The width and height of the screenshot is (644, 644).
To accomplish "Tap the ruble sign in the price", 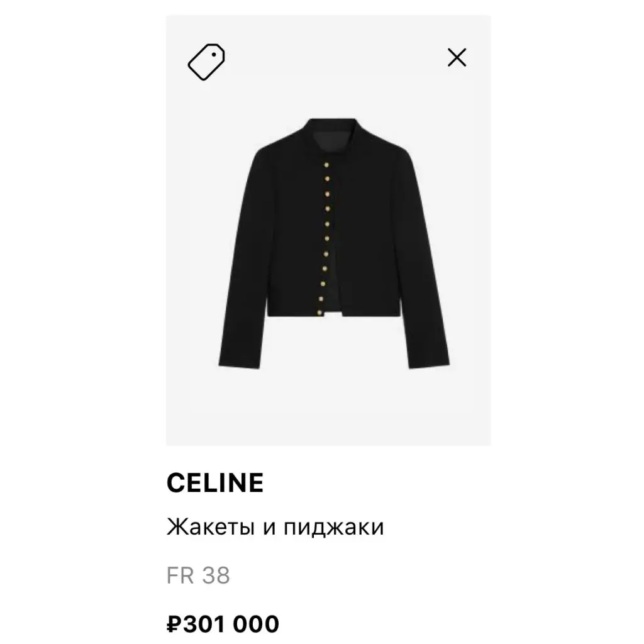I will pos(173,625).
